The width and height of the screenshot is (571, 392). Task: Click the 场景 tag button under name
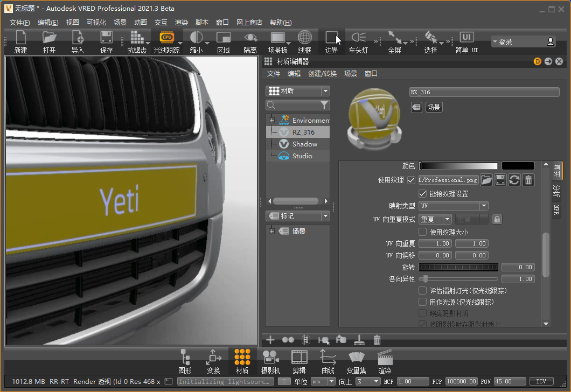click(434, 107)
